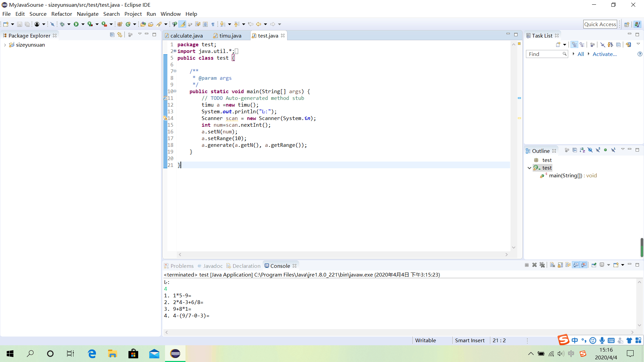644x362 pixels.
Task: Click the green Run button in toolbar
Action: coord(76,24)
